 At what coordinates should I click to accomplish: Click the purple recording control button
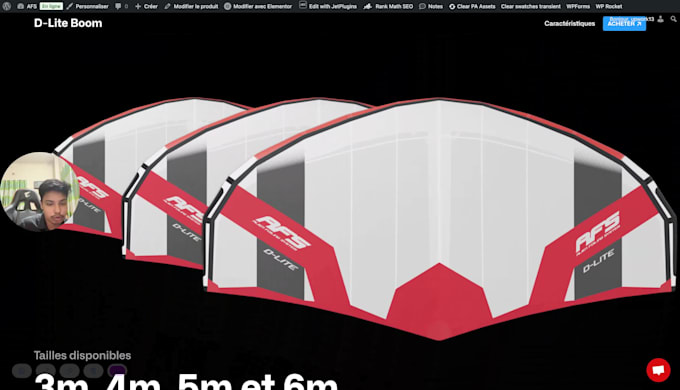[x=117, y=371]
